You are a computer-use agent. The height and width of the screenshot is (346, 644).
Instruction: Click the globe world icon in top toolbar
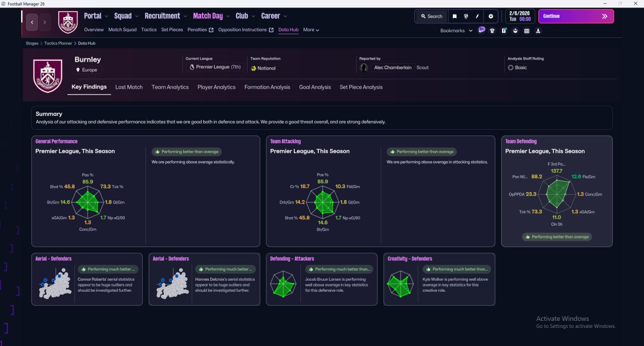point(466,16)
